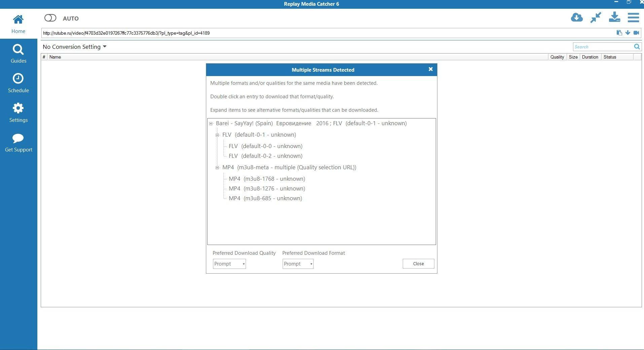Click the download-to-tray icon in the toolbar
The height and width of the screenshot is (350, 644).
tap(614, 17)
